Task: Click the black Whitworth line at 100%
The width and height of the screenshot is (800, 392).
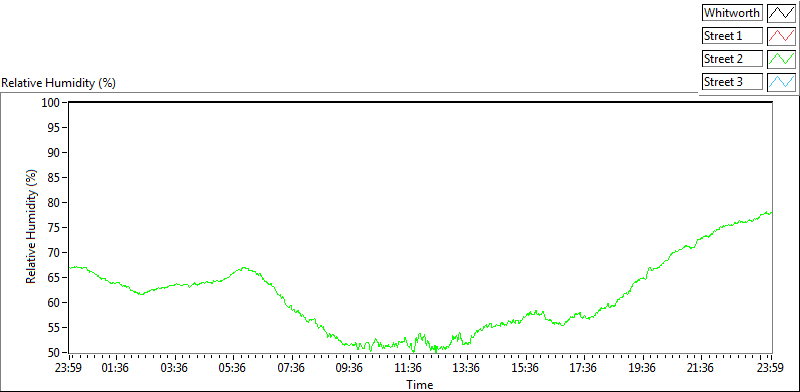Action: 420,103
